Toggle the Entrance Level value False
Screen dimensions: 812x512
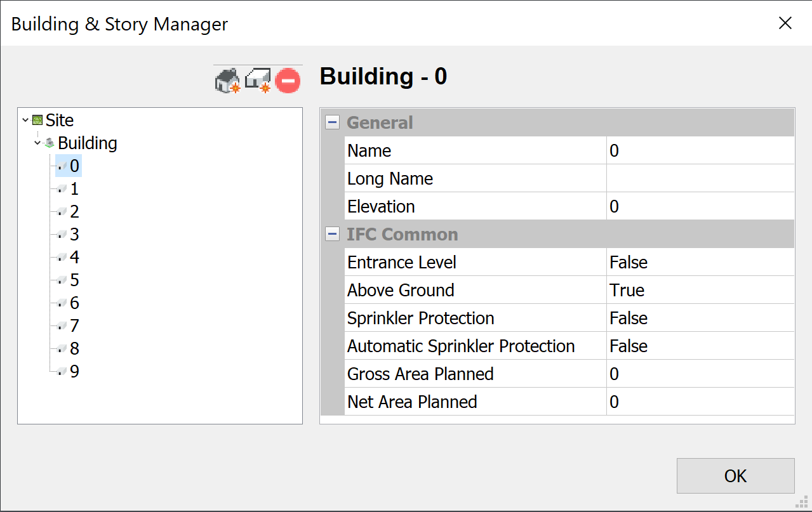tap(698, 262)
